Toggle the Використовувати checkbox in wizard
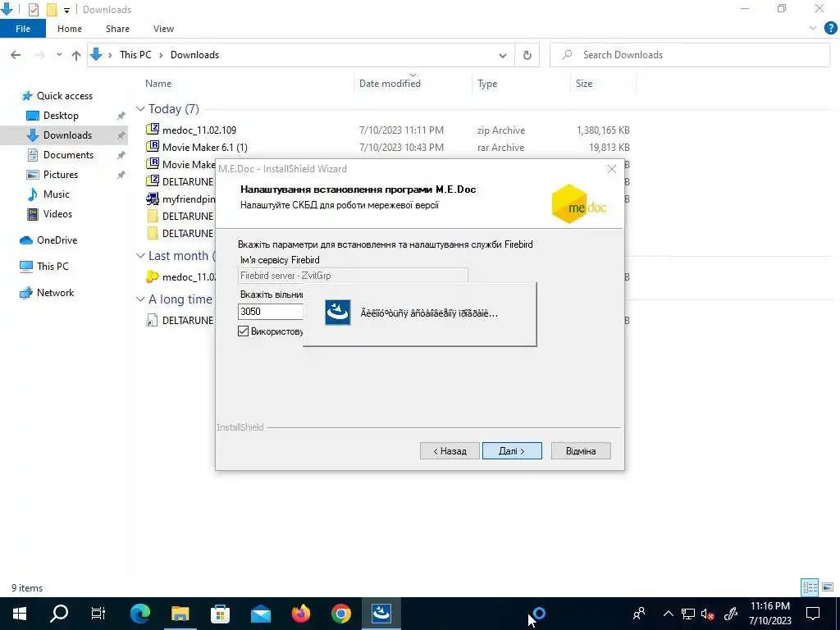Image resolution: width=840 pixels, height=630 pixels. coord(243,331)
